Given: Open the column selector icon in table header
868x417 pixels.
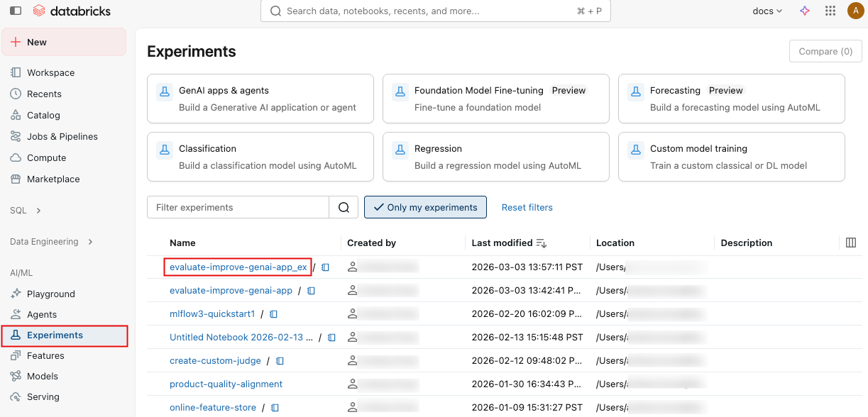Looking at the screenshot, I should pos(851,243).
